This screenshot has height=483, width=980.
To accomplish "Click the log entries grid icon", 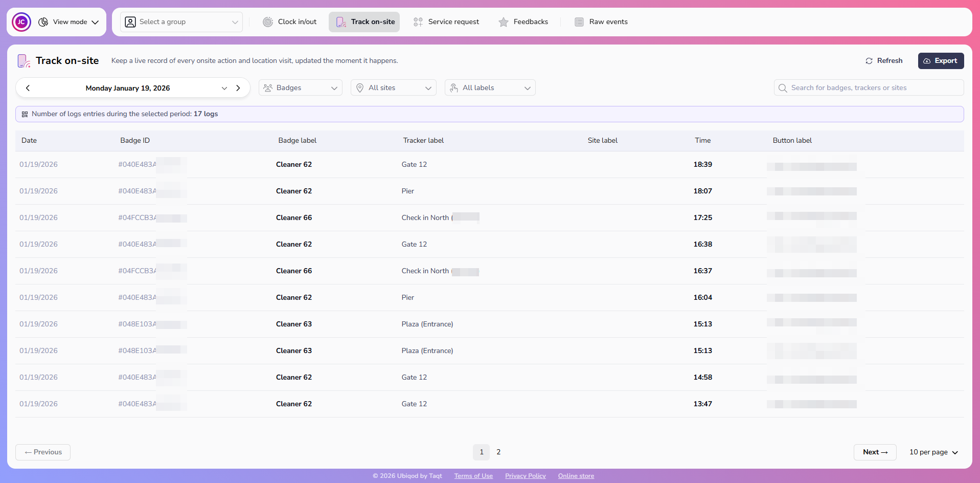I will point(25,114).
